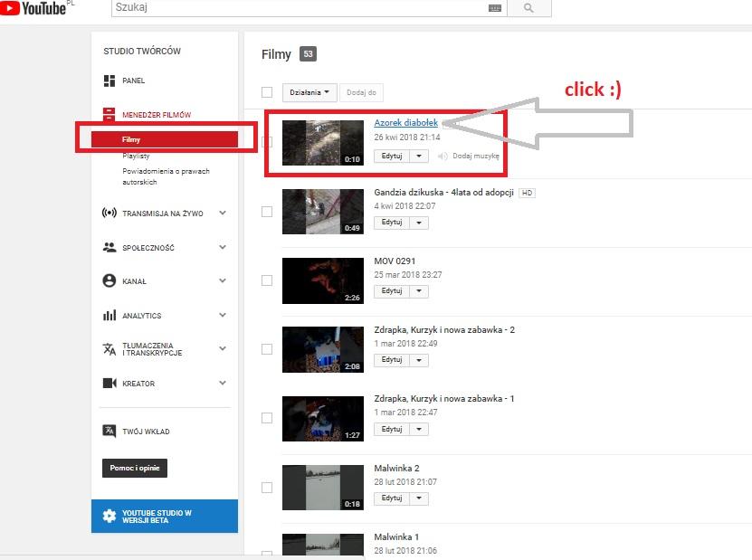The width and height of the screenshot is (752, 560).
Task: Click the Kanał account icon
Action: pos(109,281)
